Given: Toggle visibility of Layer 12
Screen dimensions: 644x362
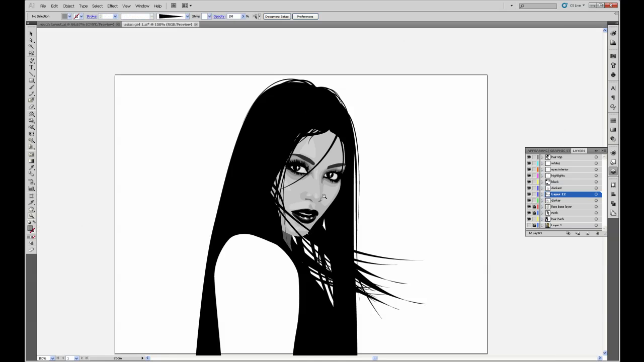Looking at the screenshot, I should 529,194.
